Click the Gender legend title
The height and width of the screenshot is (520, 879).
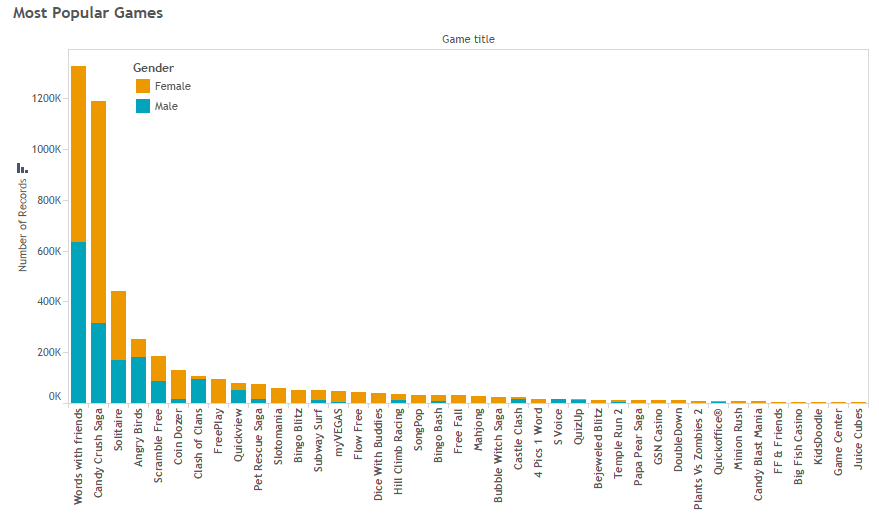[x=153, y=68]
